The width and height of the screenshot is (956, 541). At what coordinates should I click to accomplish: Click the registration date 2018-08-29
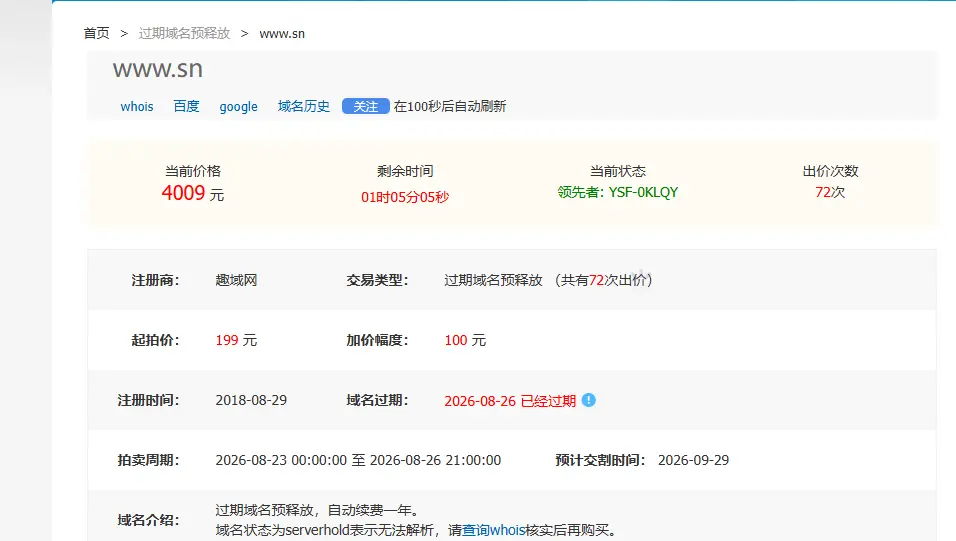click(251, 400)
